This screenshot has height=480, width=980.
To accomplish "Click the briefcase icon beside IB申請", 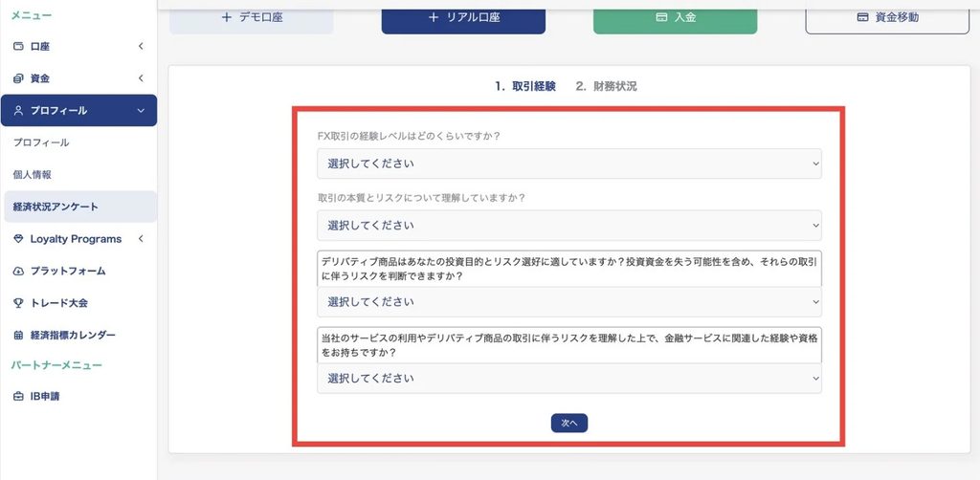I will (x=18, y=397).
